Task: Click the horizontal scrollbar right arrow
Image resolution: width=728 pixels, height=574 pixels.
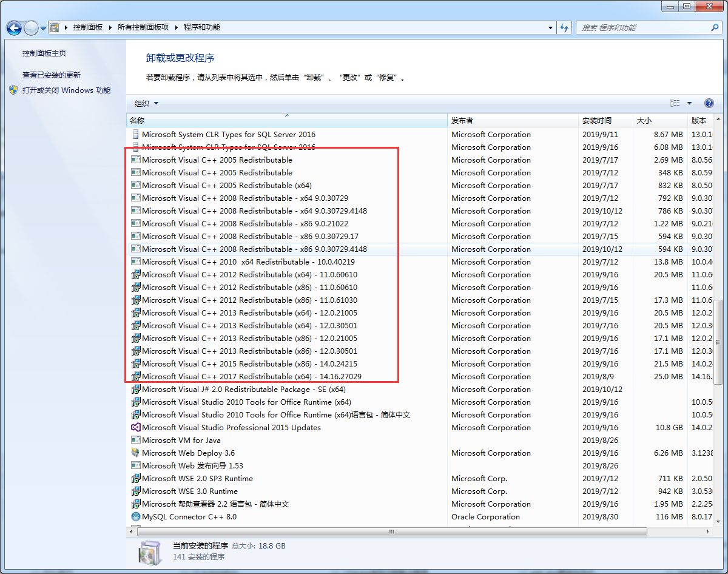Action: 709,532
